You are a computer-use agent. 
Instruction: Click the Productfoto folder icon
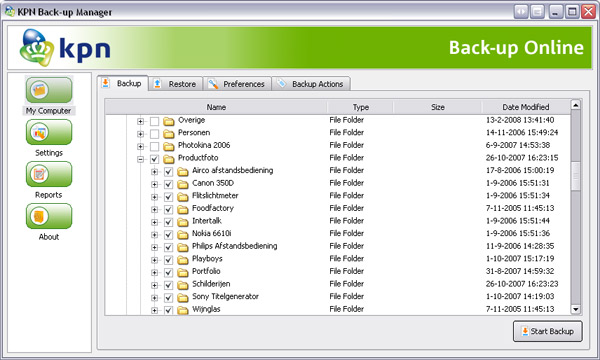[169, 159]
